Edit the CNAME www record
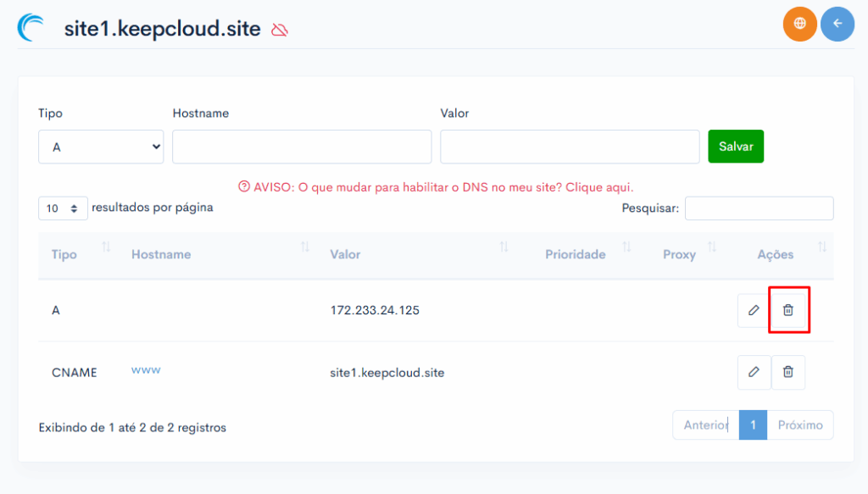Image resolution: width=868 pixels, height=494 pixels. point(754,372)
